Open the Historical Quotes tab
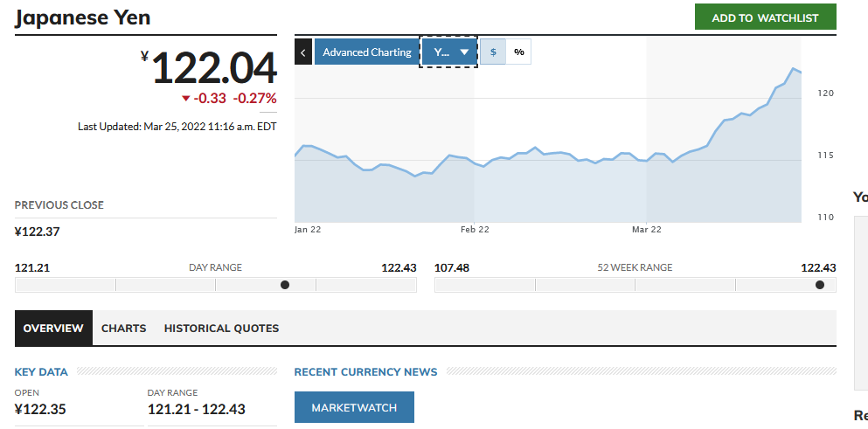 (x=221, y=329)
